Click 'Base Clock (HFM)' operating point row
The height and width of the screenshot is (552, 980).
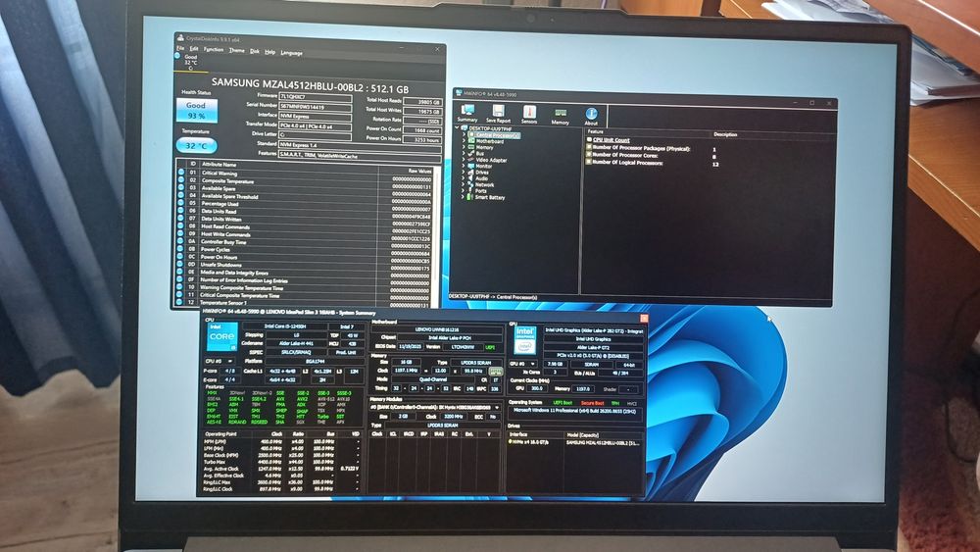[281, 455]
